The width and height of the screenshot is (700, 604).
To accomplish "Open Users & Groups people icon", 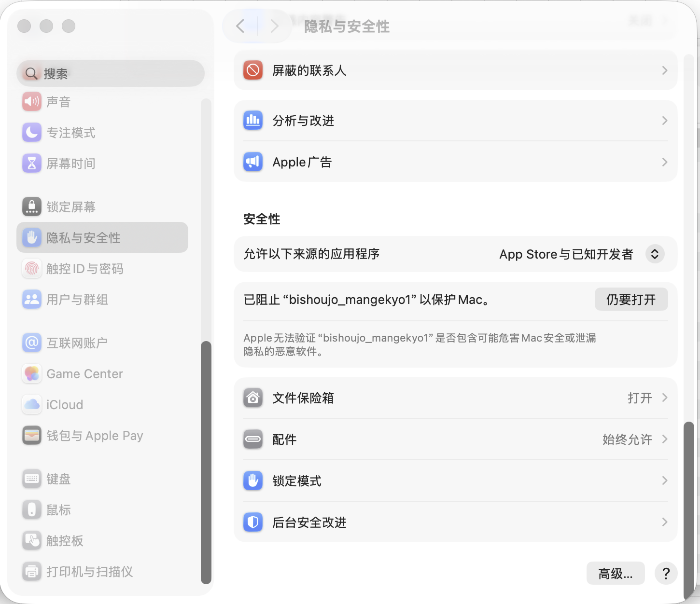I will (x=32, y=299).
